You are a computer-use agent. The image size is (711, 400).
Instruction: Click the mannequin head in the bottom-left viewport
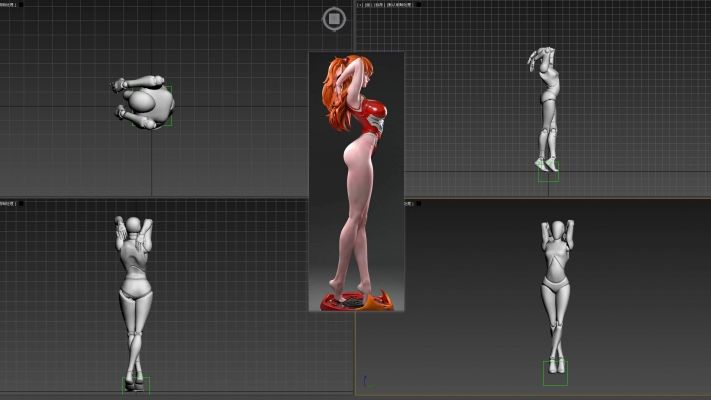[x=132, y=226]
